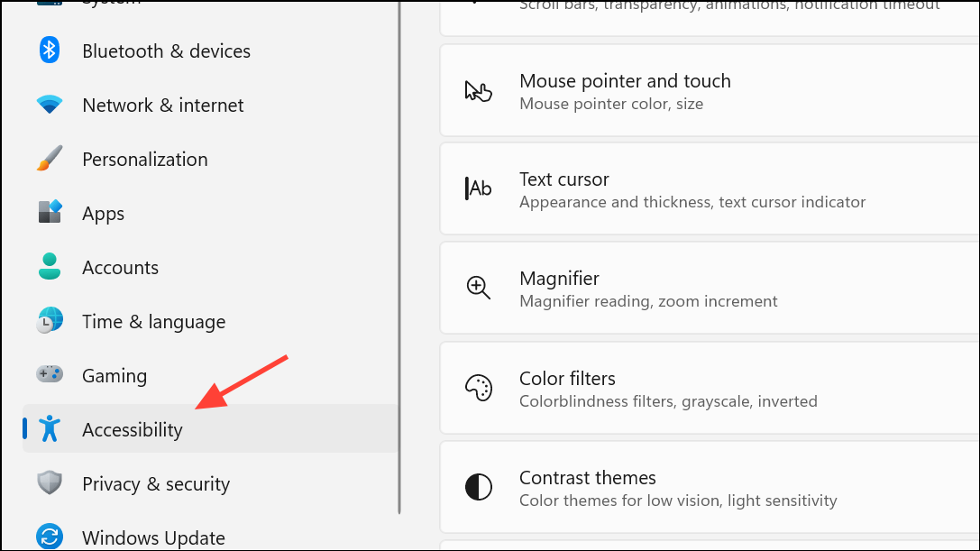Viewport: 980px width, 551px height.
Task: Click the Bluetooth icon in sidebar
Action: click(50, 51)
